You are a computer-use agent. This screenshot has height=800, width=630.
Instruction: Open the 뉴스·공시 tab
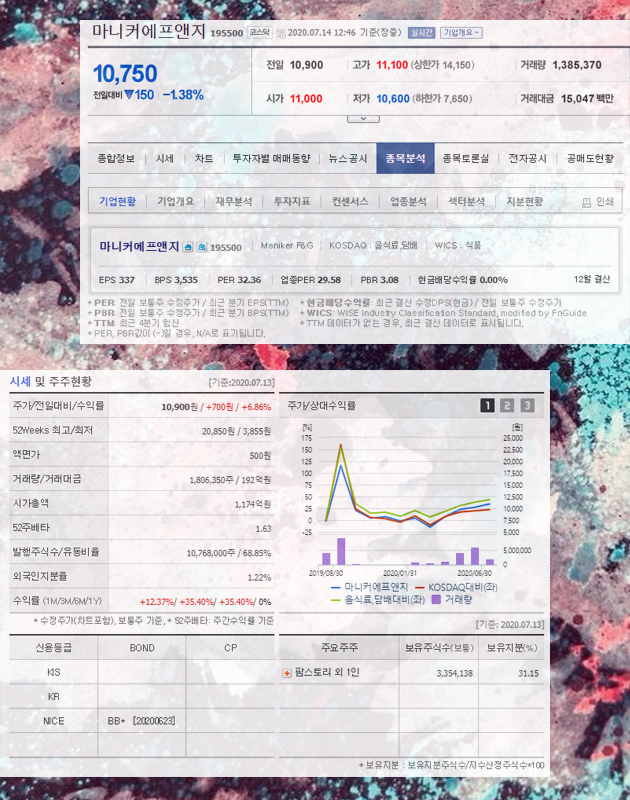pyautogui.click(x=348, y=159)
